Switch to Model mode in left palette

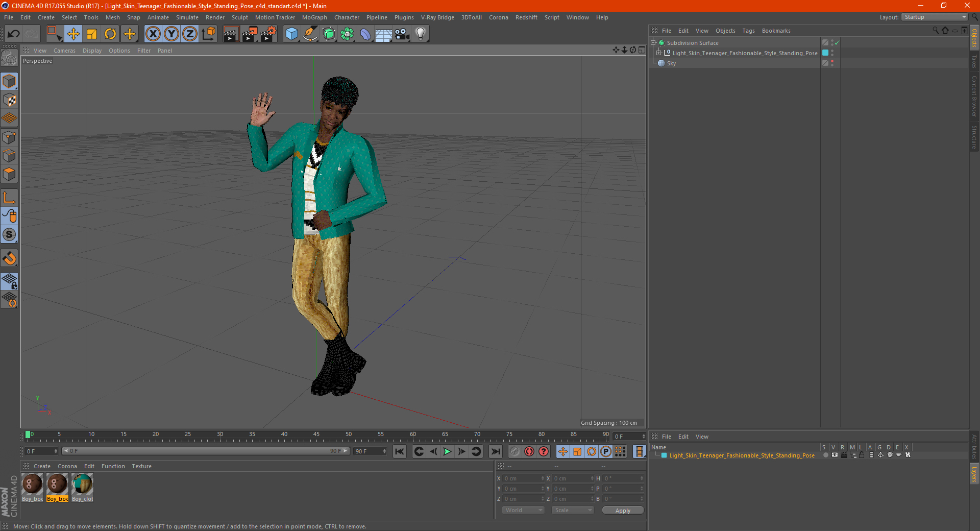[9, 82]
